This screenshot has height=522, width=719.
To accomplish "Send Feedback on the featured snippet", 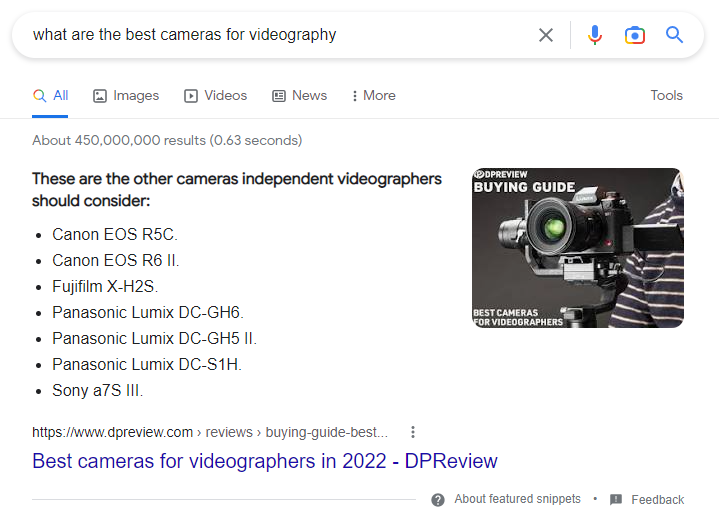I will click(x=647, y=500).
